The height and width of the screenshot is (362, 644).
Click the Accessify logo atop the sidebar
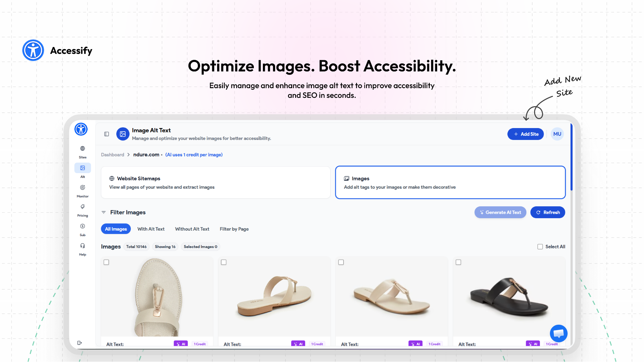(x=81, y=129)
